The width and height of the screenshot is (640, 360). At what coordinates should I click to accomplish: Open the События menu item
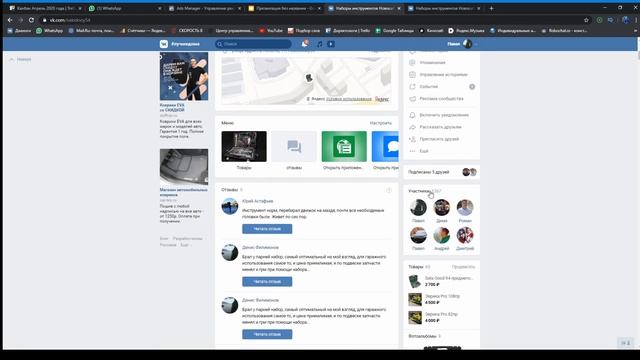(429, 87)
